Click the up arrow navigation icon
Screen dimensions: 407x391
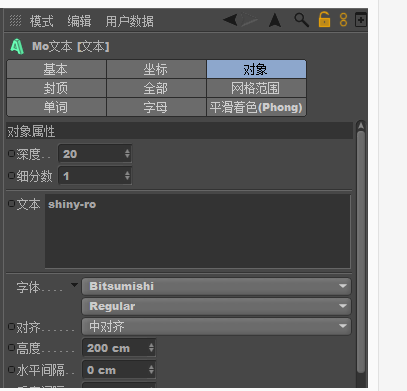click(275, 20)
